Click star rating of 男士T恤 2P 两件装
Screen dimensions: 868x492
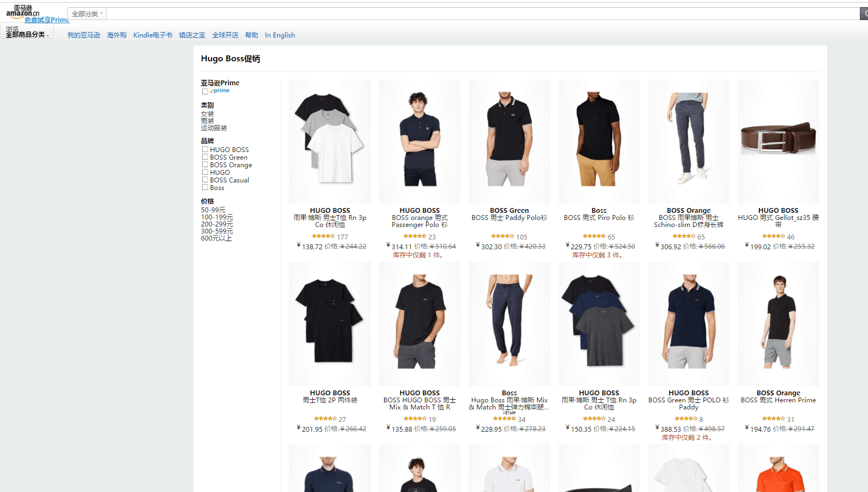(x=325, y=419)
